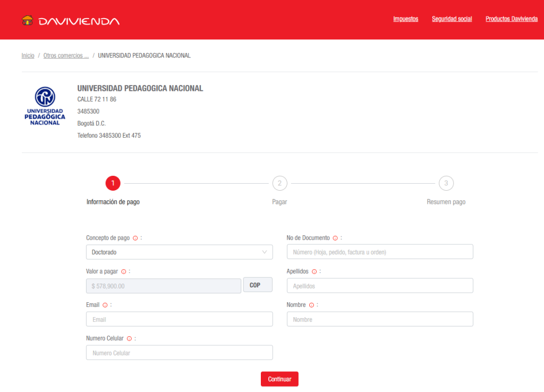Click the COP currency button
This screenshot has width=544, height=392.
258,285
